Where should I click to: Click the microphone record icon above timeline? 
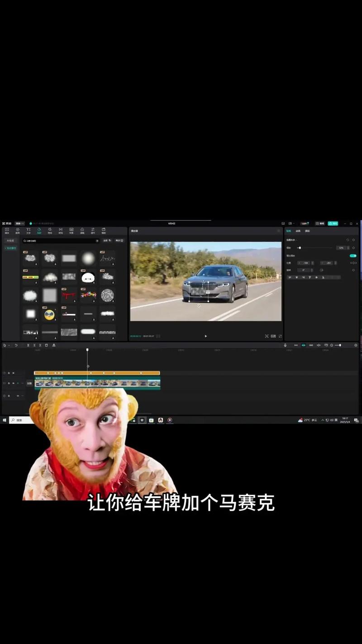click(x=285, y=345)
